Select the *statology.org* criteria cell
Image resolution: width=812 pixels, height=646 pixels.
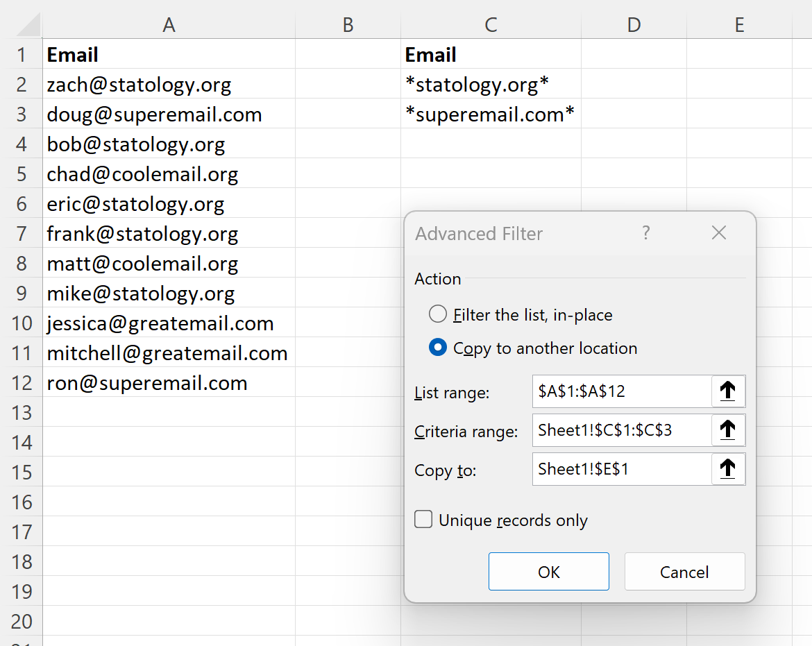click(x=491, y=85)
